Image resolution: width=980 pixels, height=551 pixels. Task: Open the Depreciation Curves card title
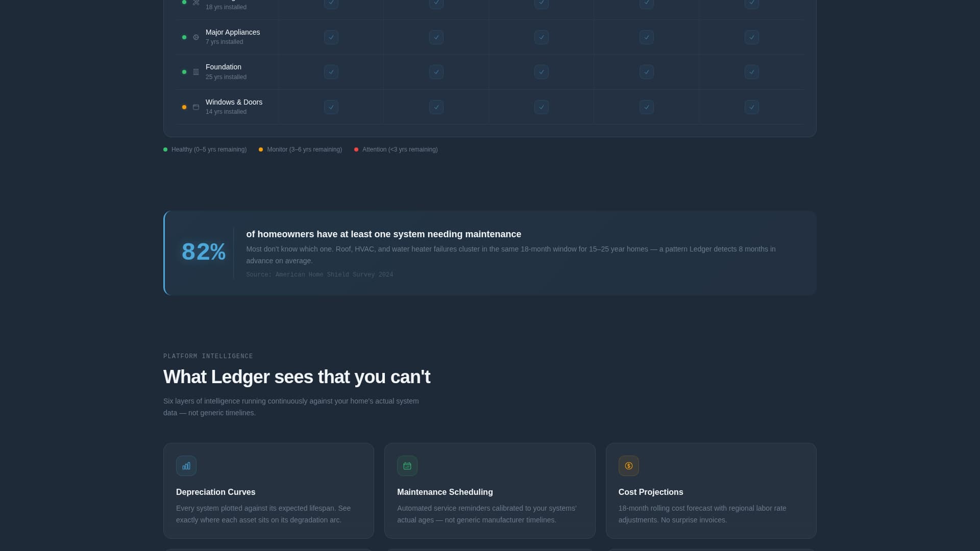216,492
